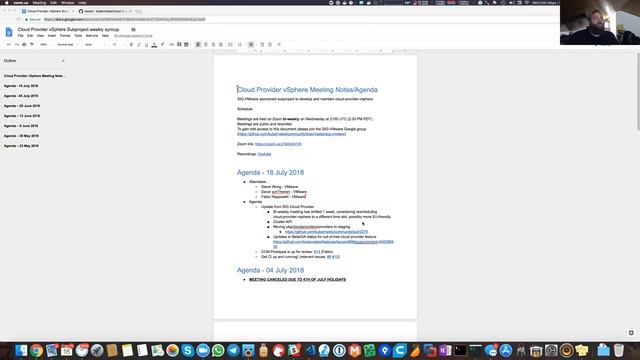The width and height of the screenshot is (640, 360).
Task: Select the Paint format tool
Action: pos(32,44)
